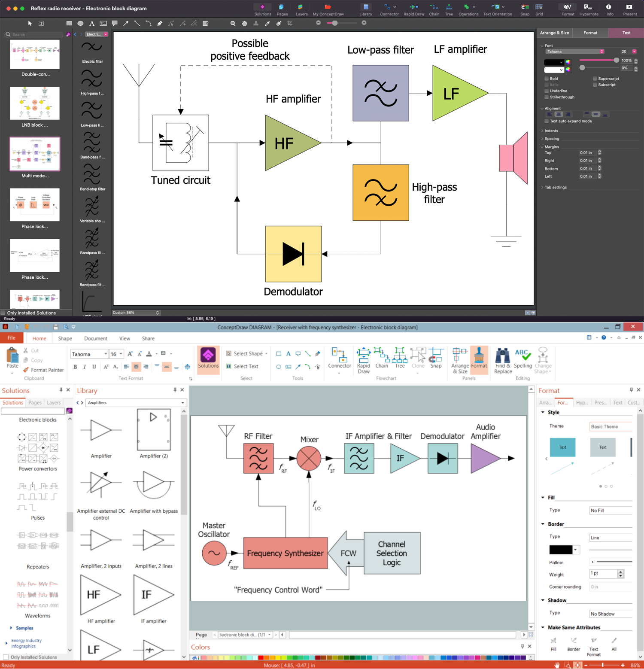Click the Cut button in Clipboard
Screen dimensions: 644x669
(x=31, y=350)
